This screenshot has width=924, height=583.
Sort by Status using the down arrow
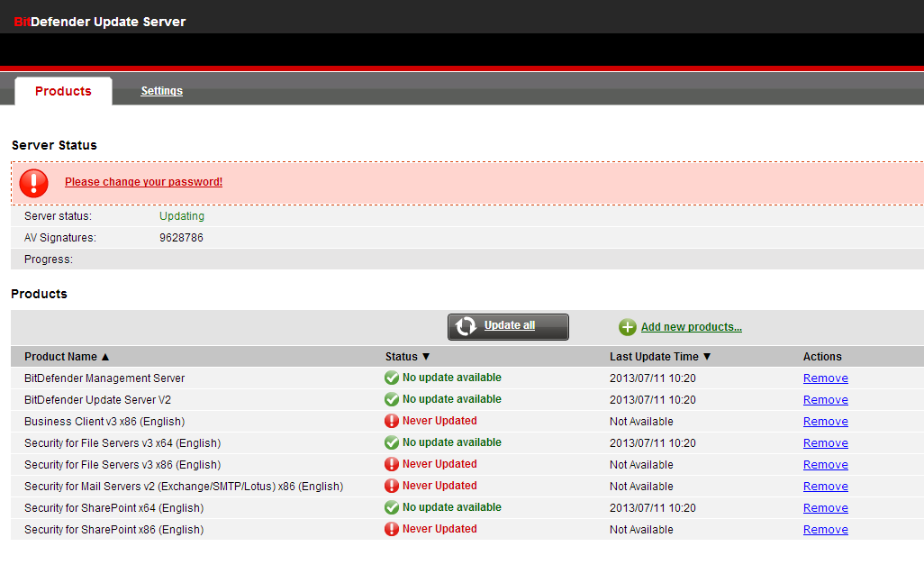426,357
